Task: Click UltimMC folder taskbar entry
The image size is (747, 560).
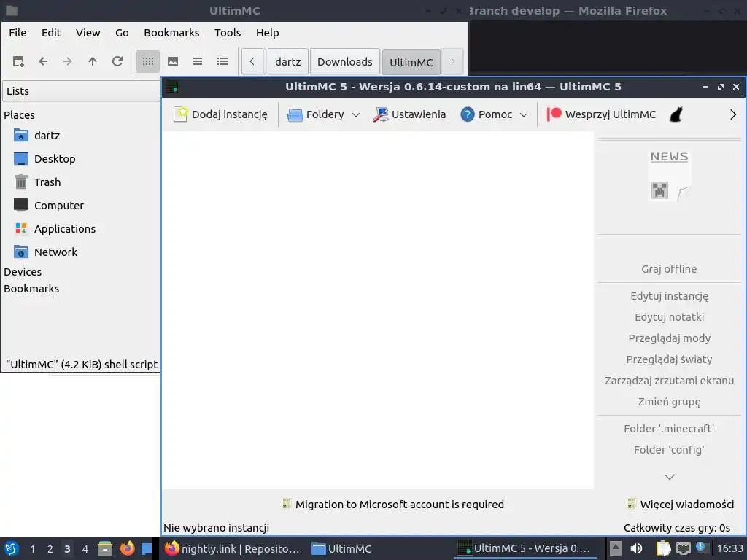Action: click(x=341, y=549)
